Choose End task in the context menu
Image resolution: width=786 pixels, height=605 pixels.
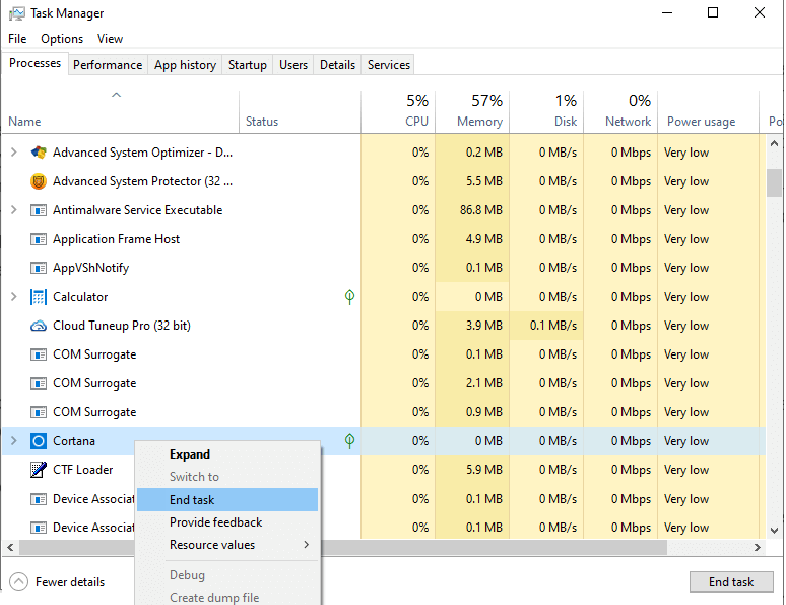click(228, 500)
